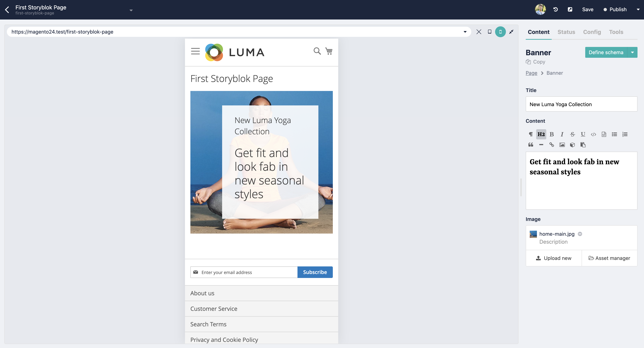Switch to the Config tab
The width and height of the screenshot is (644, 348).
[x=592, y=32]
